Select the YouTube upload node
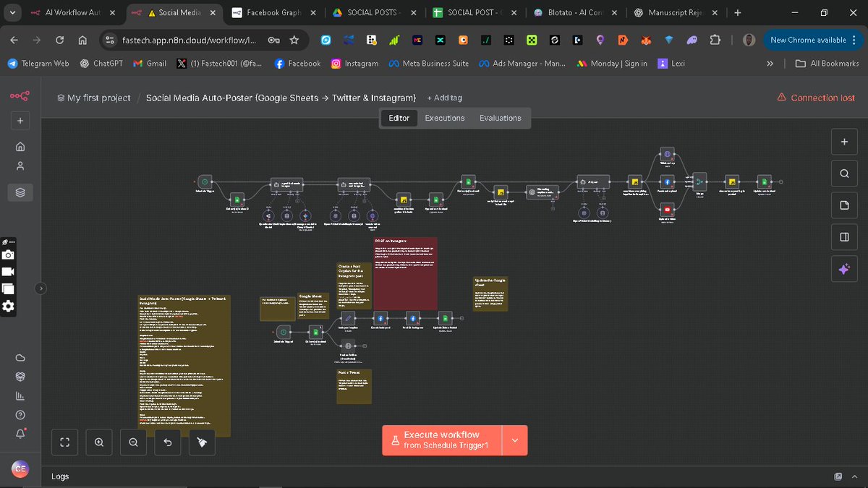 coord(668,210)
